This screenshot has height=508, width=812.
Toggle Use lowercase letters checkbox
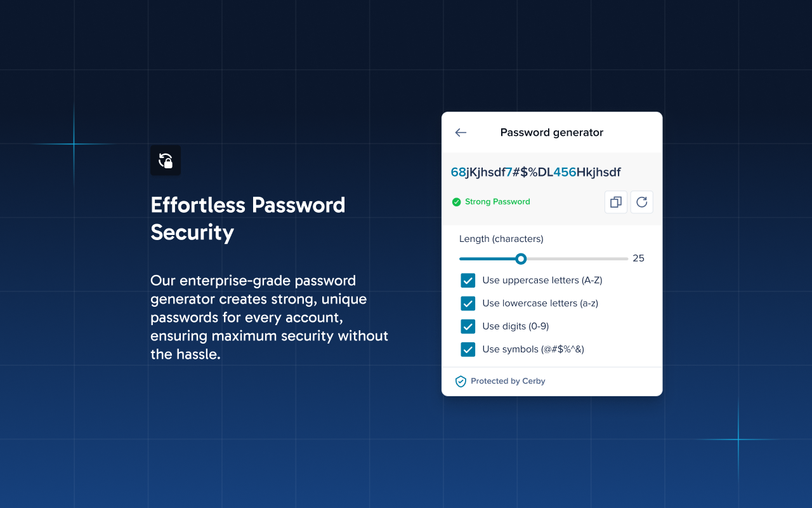(468, 304)
